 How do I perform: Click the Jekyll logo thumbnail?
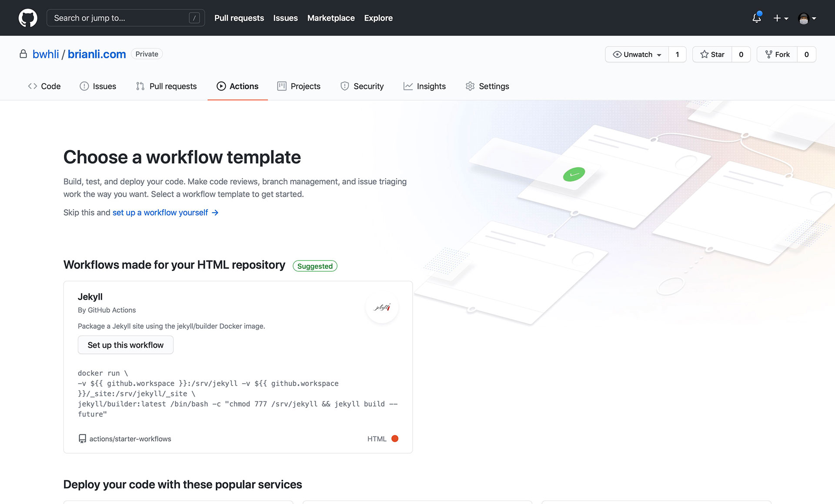[x=382, y=307]
